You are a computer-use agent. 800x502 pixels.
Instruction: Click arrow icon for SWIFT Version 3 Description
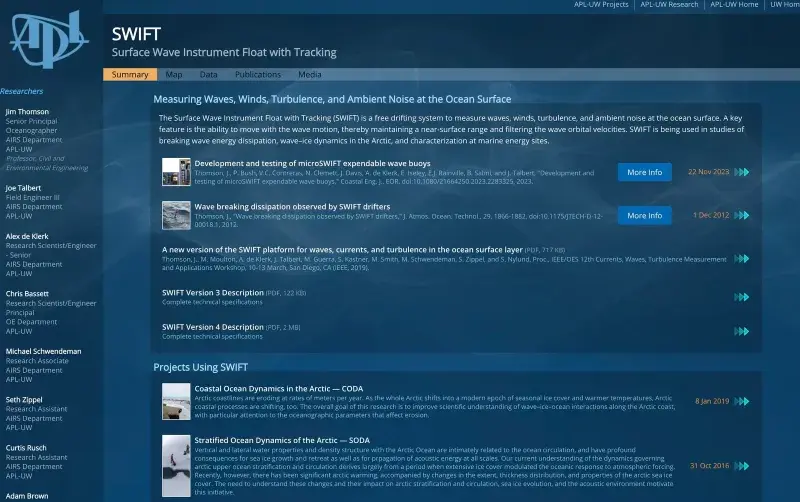pos(741,297)
